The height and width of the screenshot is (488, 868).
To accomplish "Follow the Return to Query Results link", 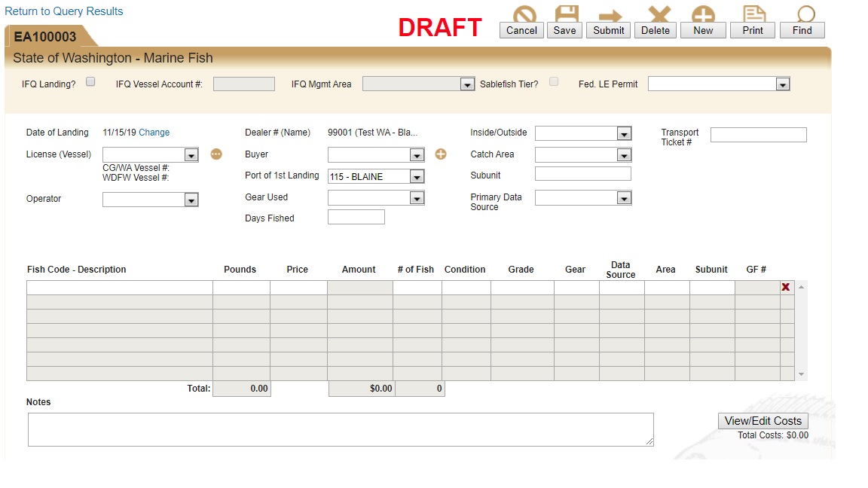I will (64, 11).
